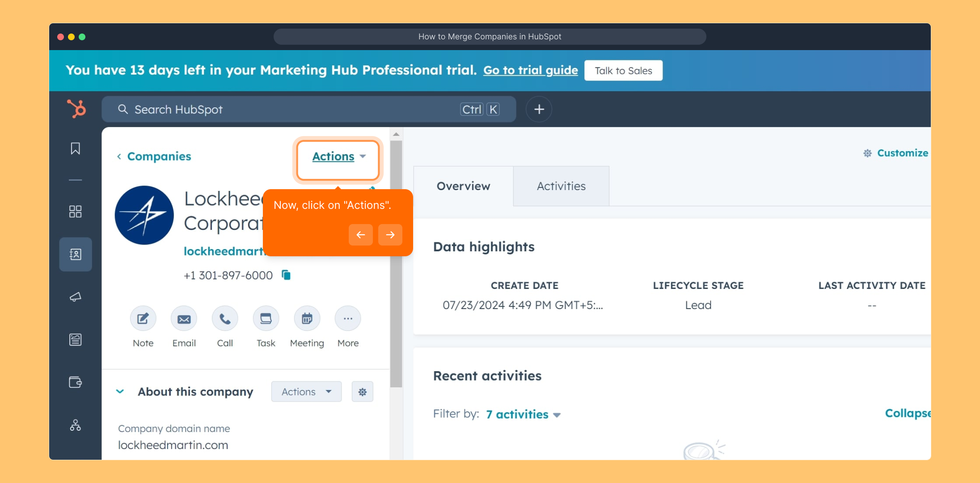Open the Commerce wallet sidebar icon
The width and height of the screenshot is (980, 483).
[x=76, y=382]
